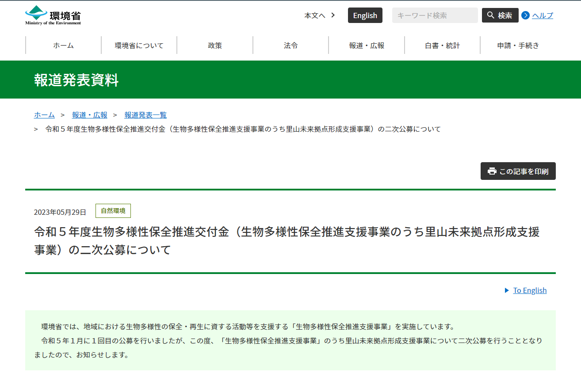Open the 環境省について menu item

[139, 46]
